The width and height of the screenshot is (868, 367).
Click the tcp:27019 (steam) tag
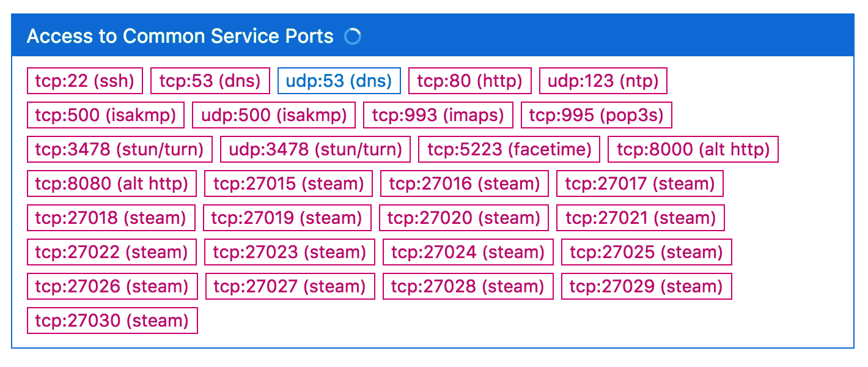287,218
